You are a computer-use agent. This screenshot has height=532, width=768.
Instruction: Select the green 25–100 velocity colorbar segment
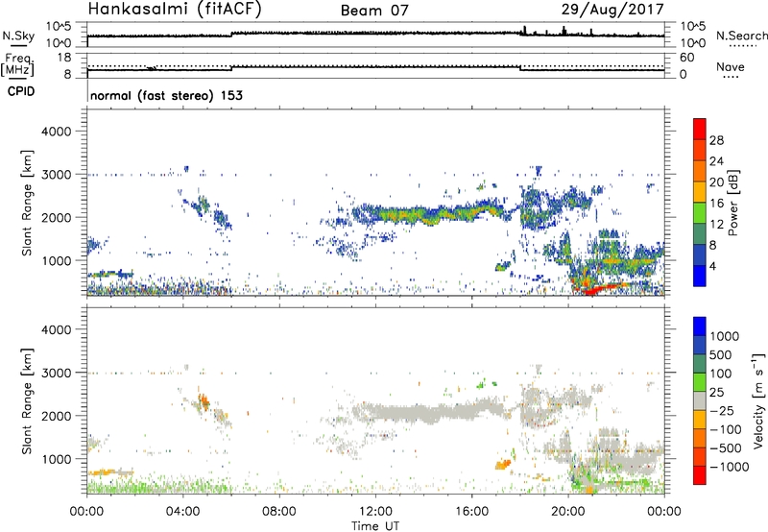pyautogui.click(x=700, y=382)
